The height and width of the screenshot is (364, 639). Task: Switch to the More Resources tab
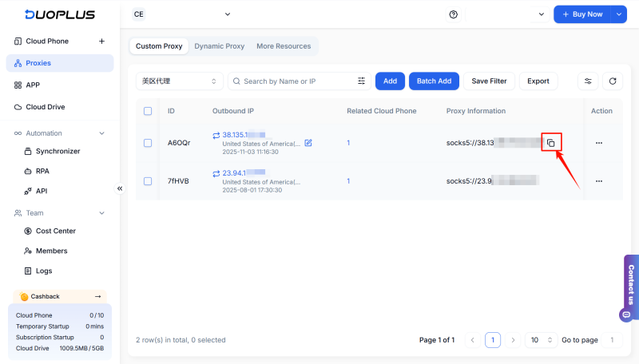click(284, 46)
